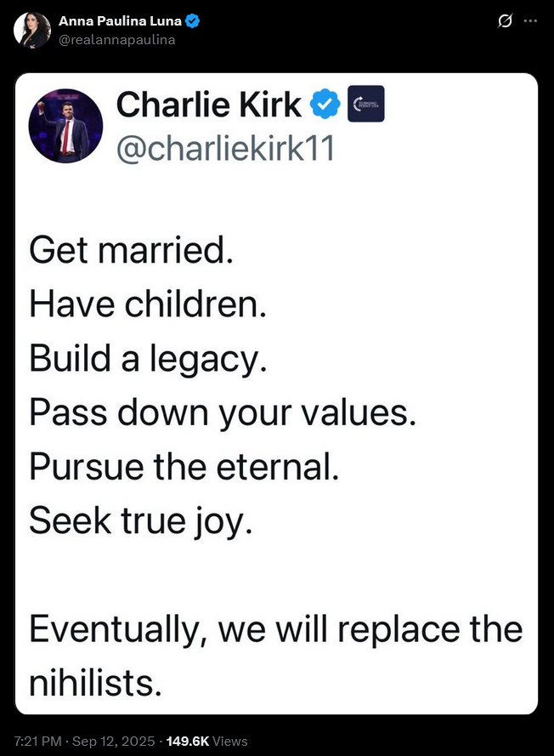Click the 'Get married.' line in image
The width and height of the screenshot is (554, 756).
point(131,250)
